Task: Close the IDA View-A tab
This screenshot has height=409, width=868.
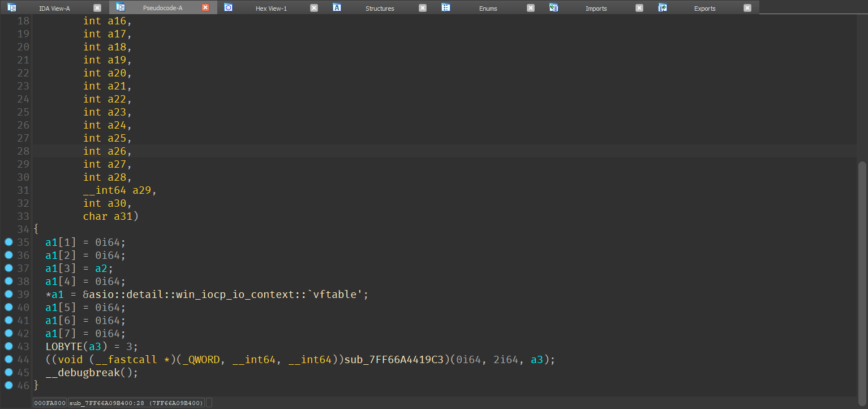Action: point(97,8)
